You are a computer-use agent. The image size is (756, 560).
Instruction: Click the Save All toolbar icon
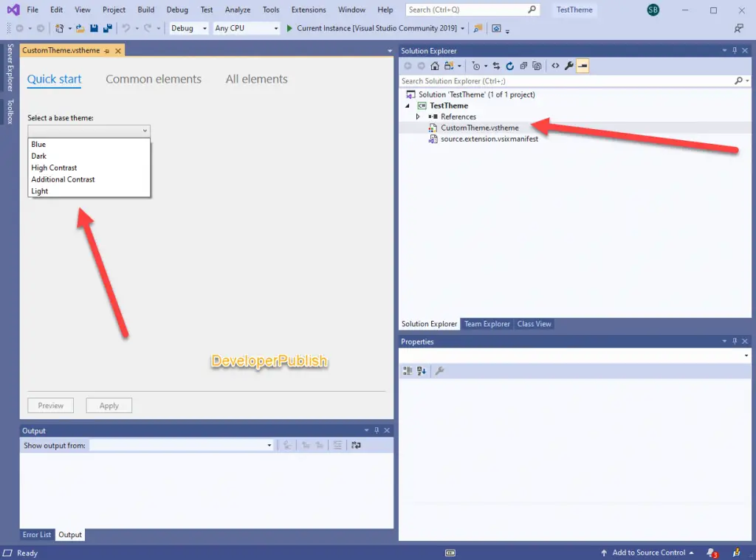108,29
